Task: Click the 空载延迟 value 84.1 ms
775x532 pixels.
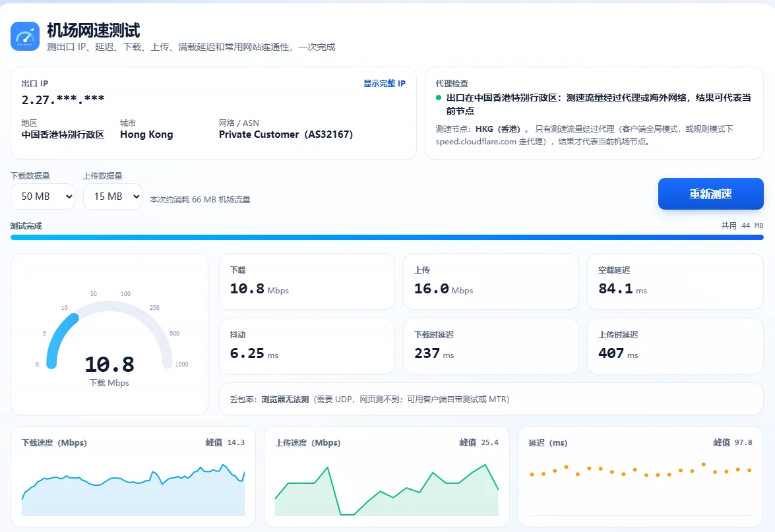Action: [622, 289]
